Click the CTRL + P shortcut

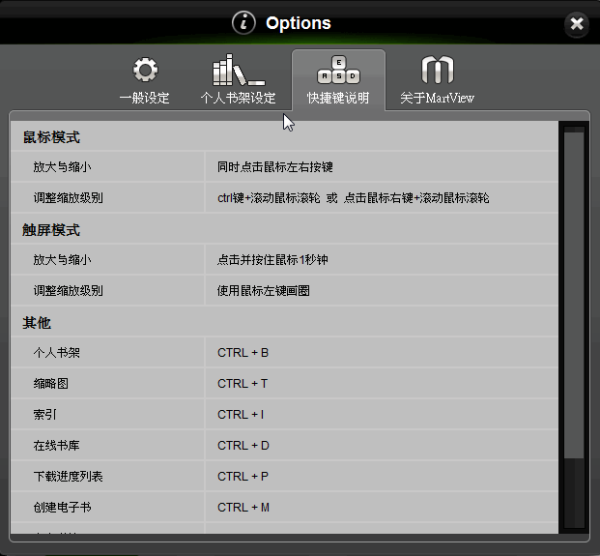click(x=243, y=476)
